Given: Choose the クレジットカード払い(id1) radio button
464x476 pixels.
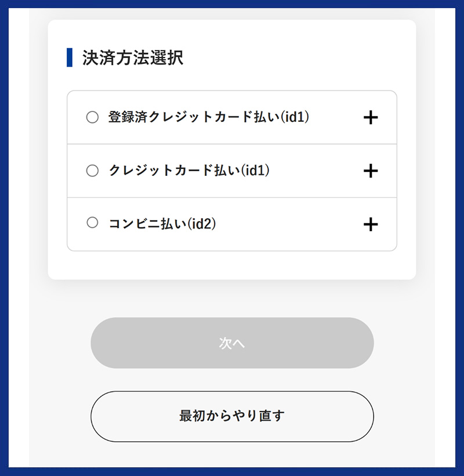Looking at the screenshot, I should pos(92,171).
